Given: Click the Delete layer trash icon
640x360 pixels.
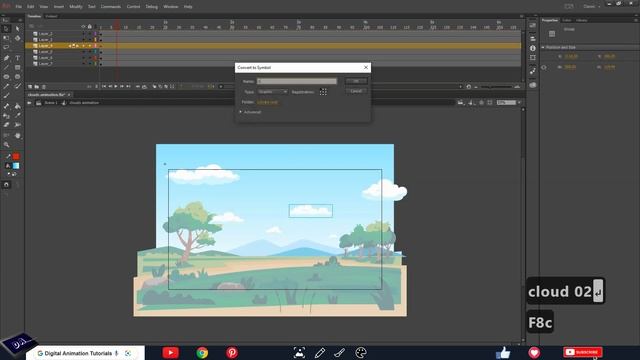Looking at the screenshot, I should coord(44,87).
